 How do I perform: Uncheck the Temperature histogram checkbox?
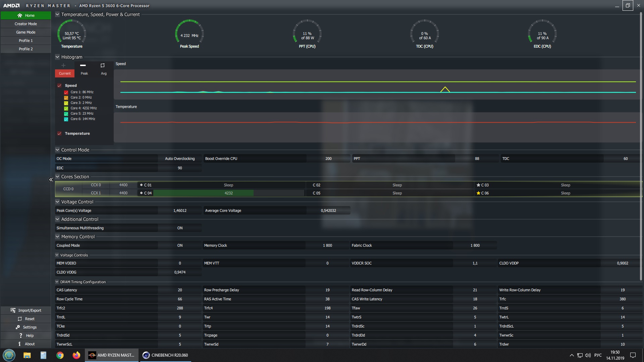click(59, 133)
